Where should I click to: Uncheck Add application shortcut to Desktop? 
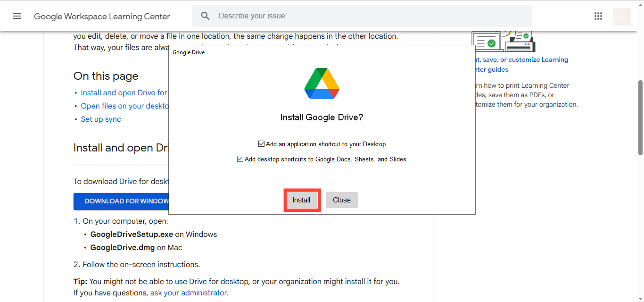coord(261,144)
